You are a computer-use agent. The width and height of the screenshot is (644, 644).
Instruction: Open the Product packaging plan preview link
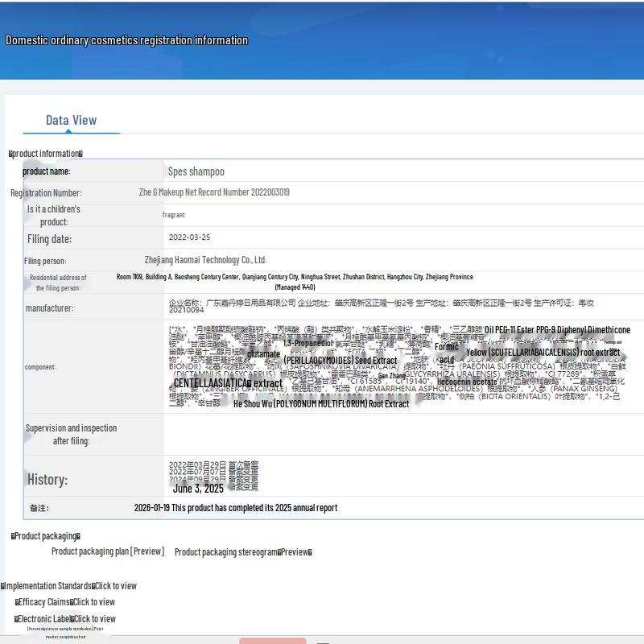pos(108,551)
